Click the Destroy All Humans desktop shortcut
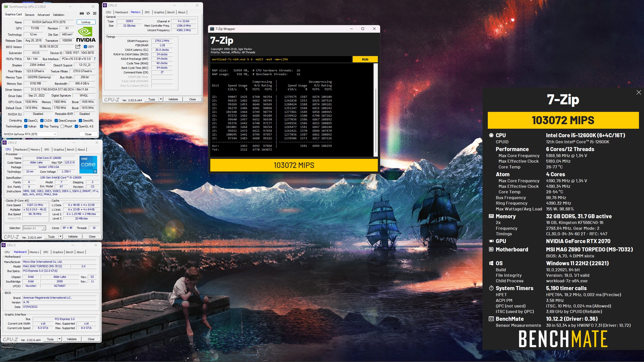Screen dimensions: 644x362 [x=9, y=345]
